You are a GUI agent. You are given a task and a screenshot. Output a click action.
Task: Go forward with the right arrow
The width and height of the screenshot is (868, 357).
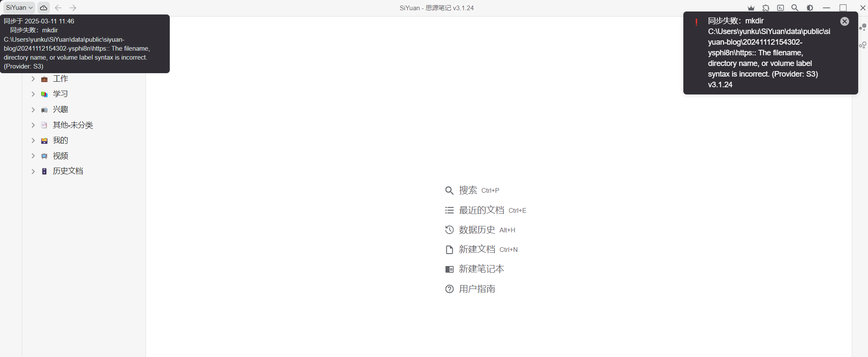tap(73, 8)
